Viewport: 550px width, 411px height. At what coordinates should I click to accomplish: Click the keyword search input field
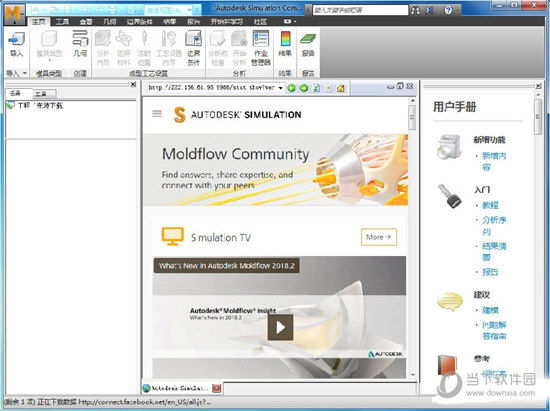click(360, 10)
